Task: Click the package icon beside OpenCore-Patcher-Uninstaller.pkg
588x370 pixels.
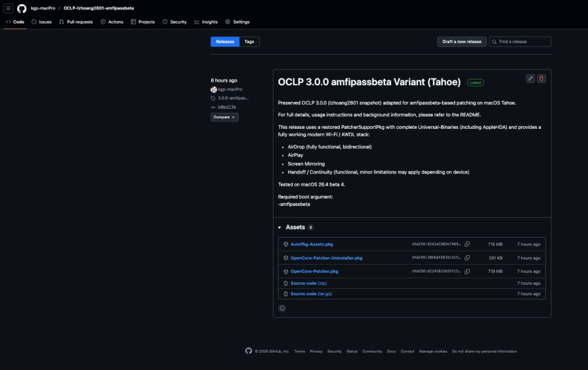Action: (286, 258)
